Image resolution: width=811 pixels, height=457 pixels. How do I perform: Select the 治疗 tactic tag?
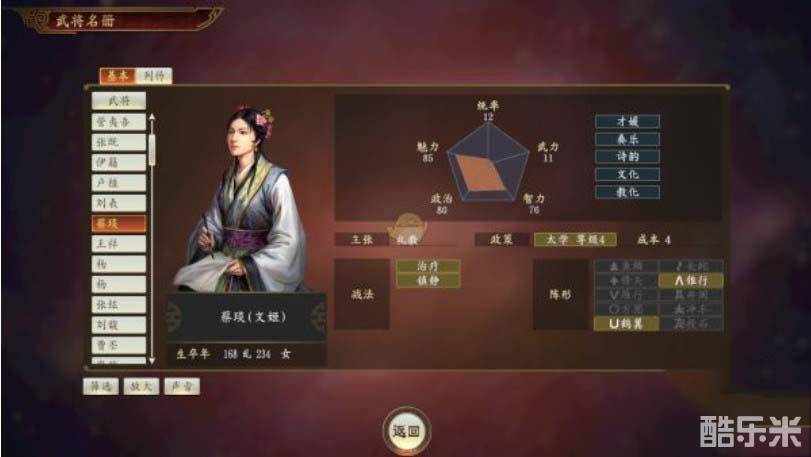click(428, 266)
